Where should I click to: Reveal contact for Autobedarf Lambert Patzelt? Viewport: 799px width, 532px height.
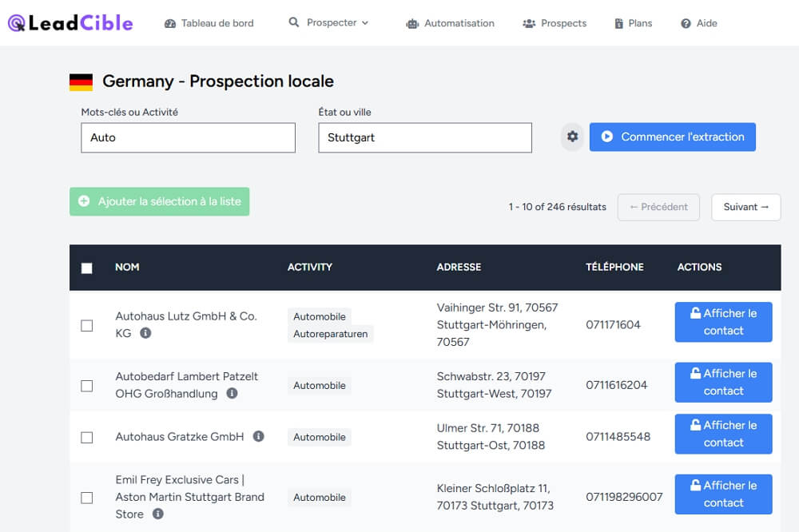(x=723, y=382)
